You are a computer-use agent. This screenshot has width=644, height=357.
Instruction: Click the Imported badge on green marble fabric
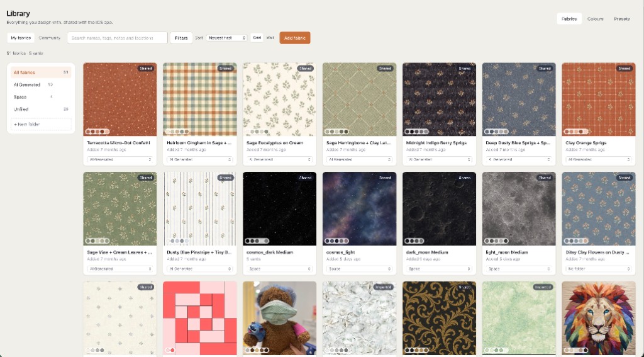point(543,287)
